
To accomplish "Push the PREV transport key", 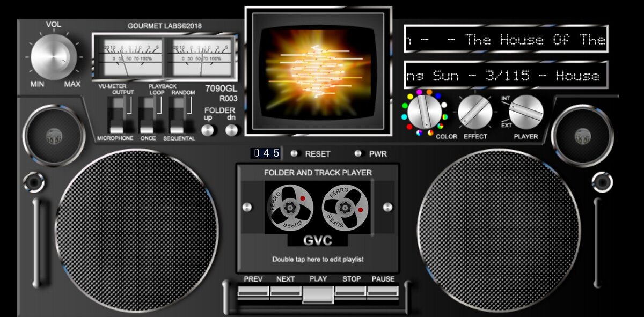I will pyautogui.click(x=253, y=291).
